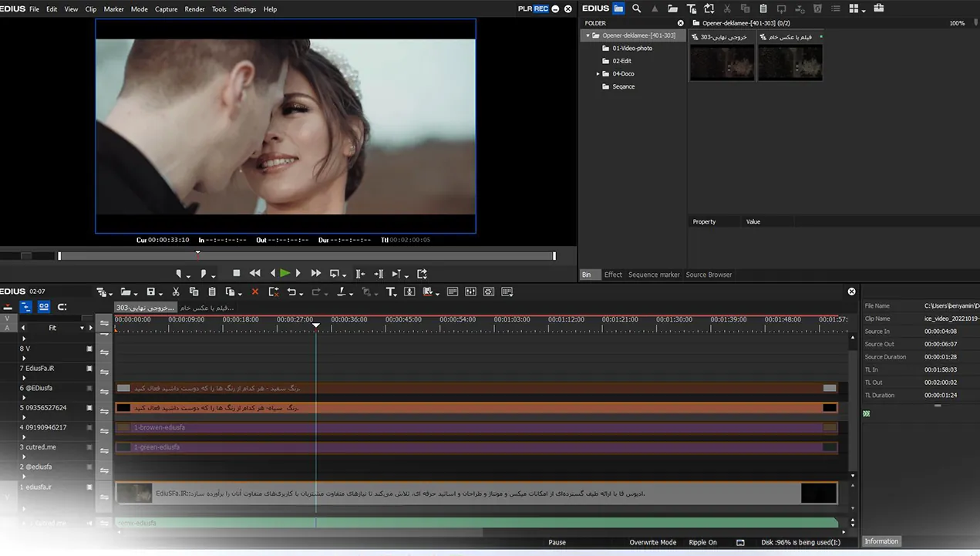980x556 pixels.
Task: Toggle visibility of track 5 09356527624
Action: (89, 408)
